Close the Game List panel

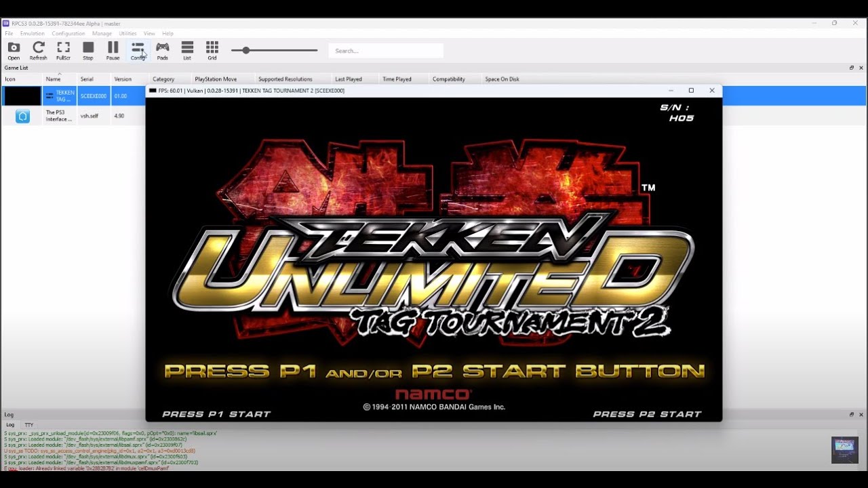click(x=861, y=68)
